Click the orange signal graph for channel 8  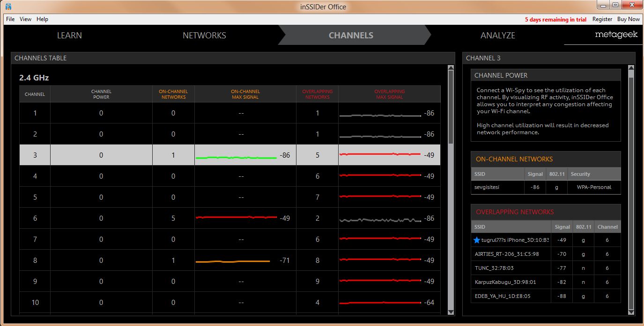pyautogui.click(x=233, y=261)
